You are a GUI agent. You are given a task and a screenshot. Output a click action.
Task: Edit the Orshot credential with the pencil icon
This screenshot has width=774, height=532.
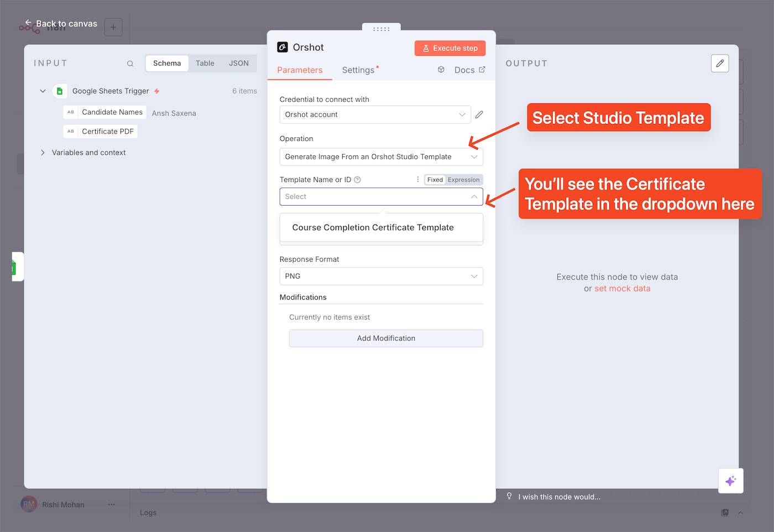479,114
